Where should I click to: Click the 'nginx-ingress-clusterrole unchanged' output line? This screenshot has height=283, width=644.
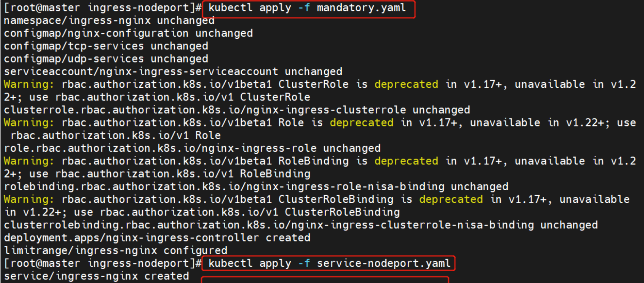237,110
